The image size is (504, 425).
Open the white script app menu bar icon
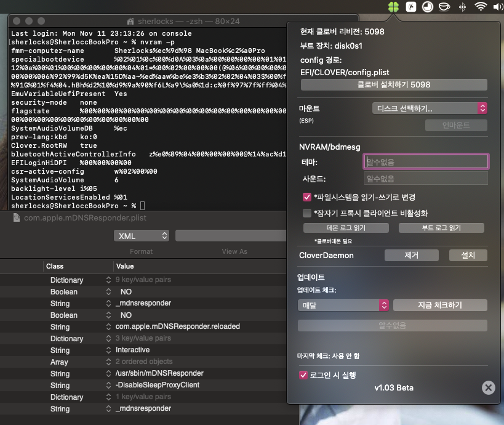411,7
